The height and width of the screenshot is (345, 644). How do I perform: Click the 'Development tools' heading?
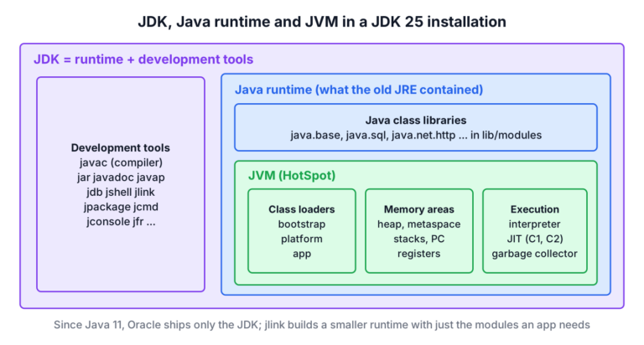coord(121,147)
